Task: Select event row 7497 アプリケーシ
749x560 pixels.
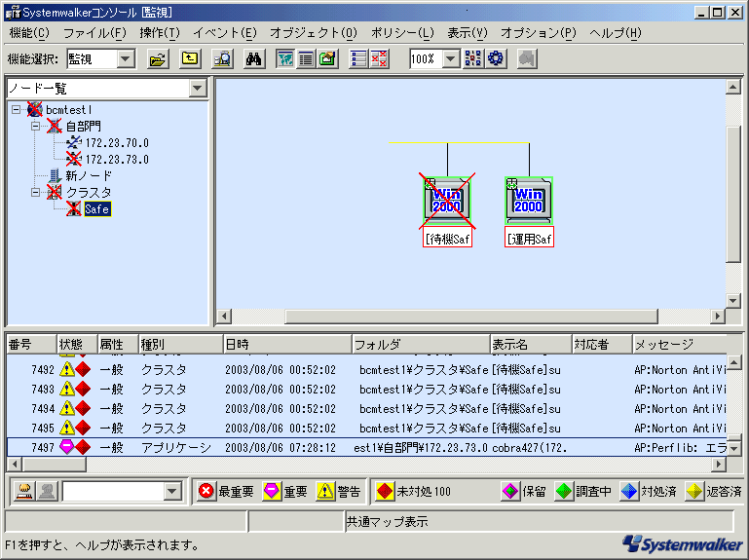Action: [367, 448]
